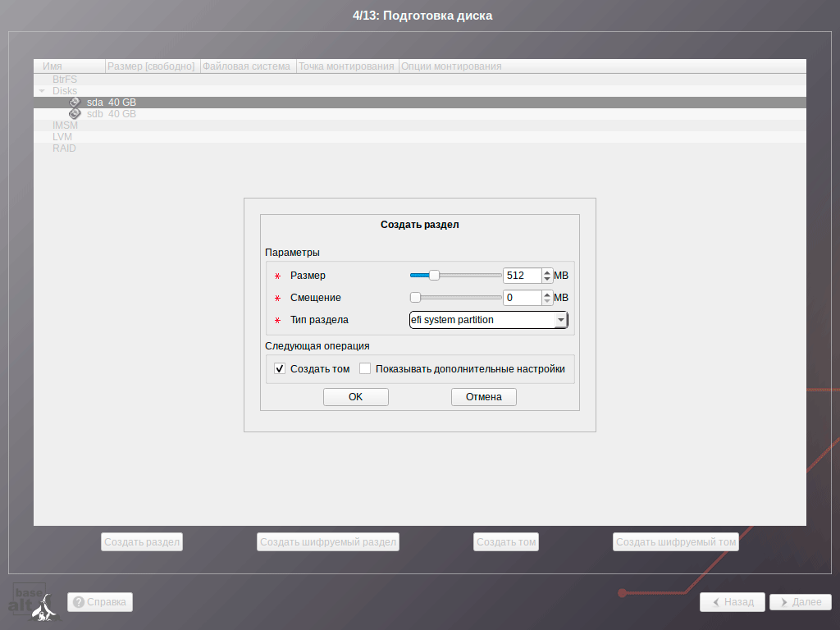Increase the Размер value with up arrow
This screenshot has height=630, width=840.
547,272
